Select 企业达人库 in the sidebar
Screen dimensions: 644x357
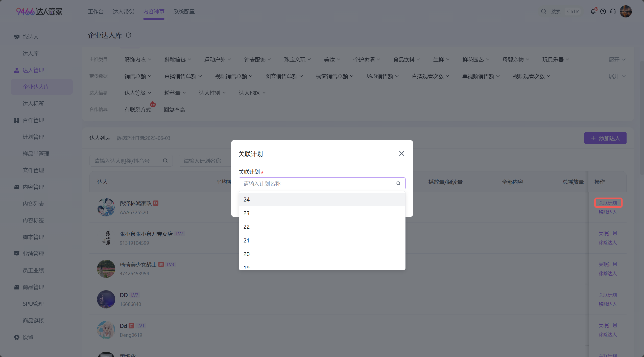tap(41, 87)
